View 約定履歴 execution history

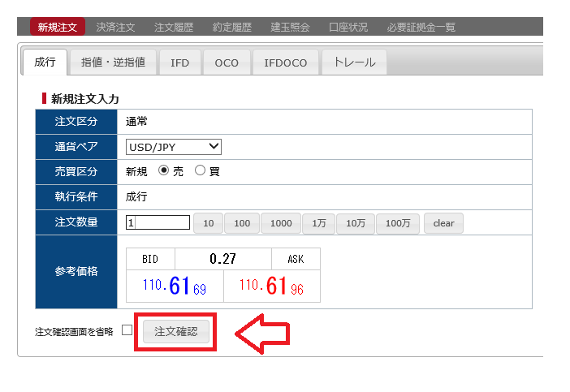[x=232, y=27]
